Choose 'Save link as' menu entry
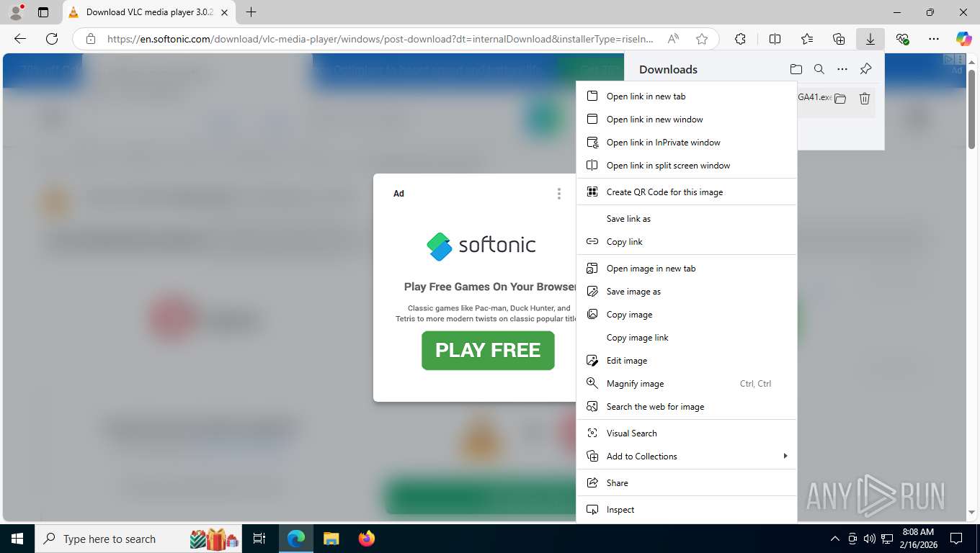 coord(687,219)
